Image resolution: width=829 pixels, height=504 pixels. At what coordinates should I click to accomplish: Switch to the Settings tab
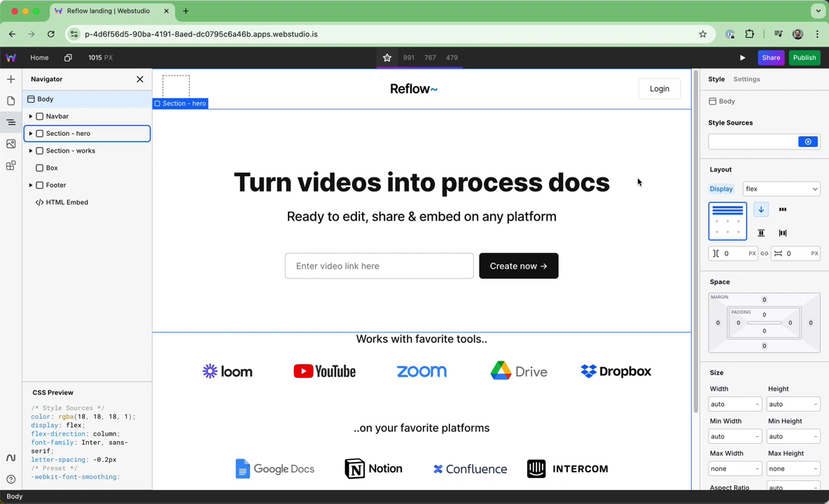coord(746,79)
